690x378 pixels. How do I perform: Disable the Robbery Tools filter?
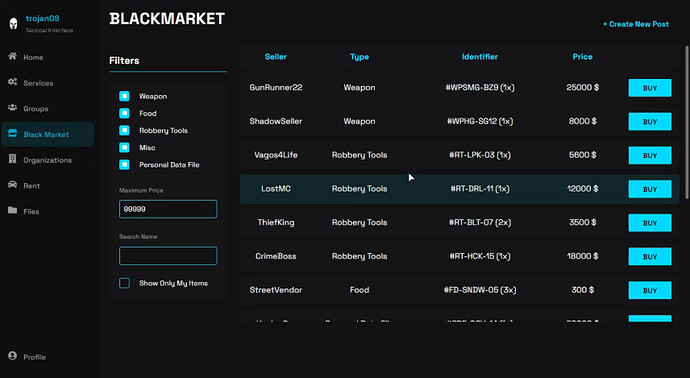point(124,130)
